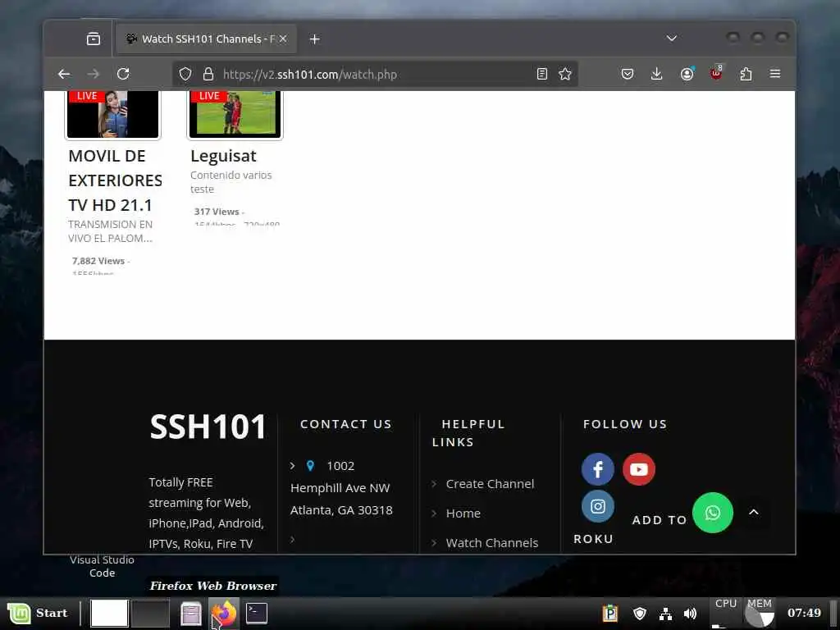The width and height of the screenshot is (840, 630).
Task: Open the Create Channel link
Action: click(490, 484)
